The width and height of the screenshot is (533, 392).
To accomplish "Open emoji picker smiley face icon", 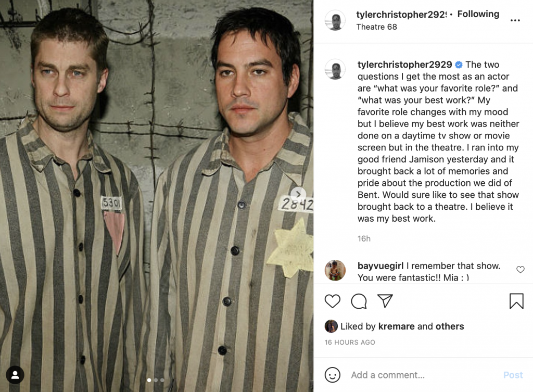I will tap(333, 375).
